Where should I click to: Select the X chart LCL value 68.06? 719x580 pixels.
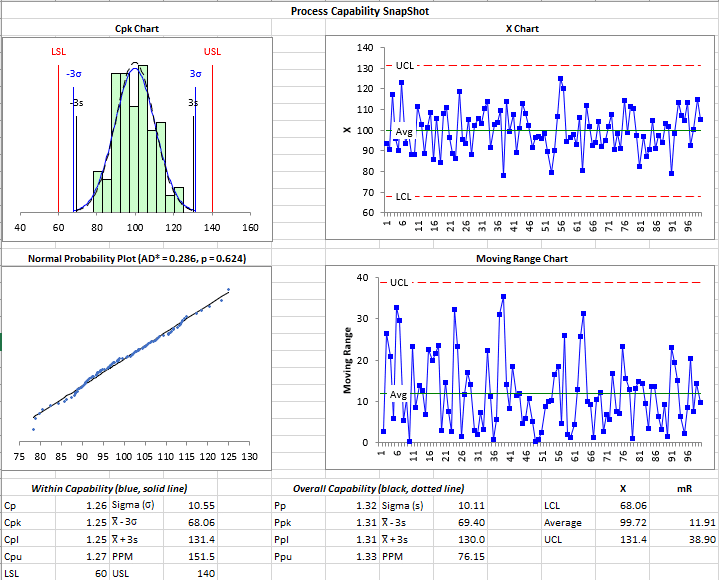622,505
